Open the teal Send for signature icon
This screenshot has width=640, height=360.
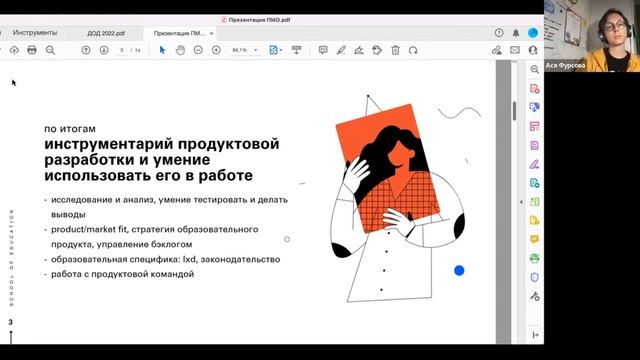tap(534, 183)
